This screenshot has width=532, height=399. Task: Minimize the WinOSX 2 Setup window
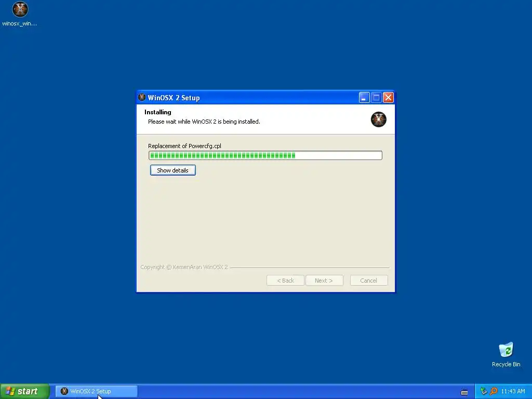(364, 98)
